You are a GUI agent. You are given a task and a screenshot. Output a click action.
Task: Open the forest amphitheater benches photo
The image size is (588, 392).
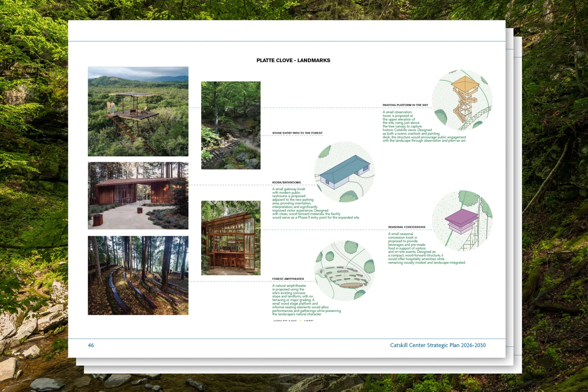[x=138, y=275]
